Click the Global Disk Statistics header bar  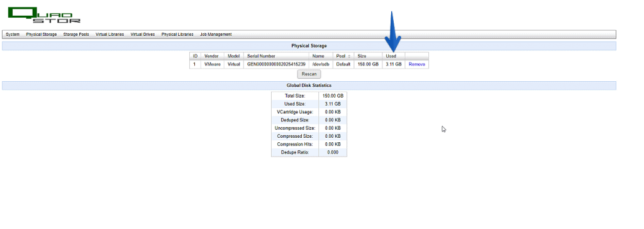coord(309,86)
